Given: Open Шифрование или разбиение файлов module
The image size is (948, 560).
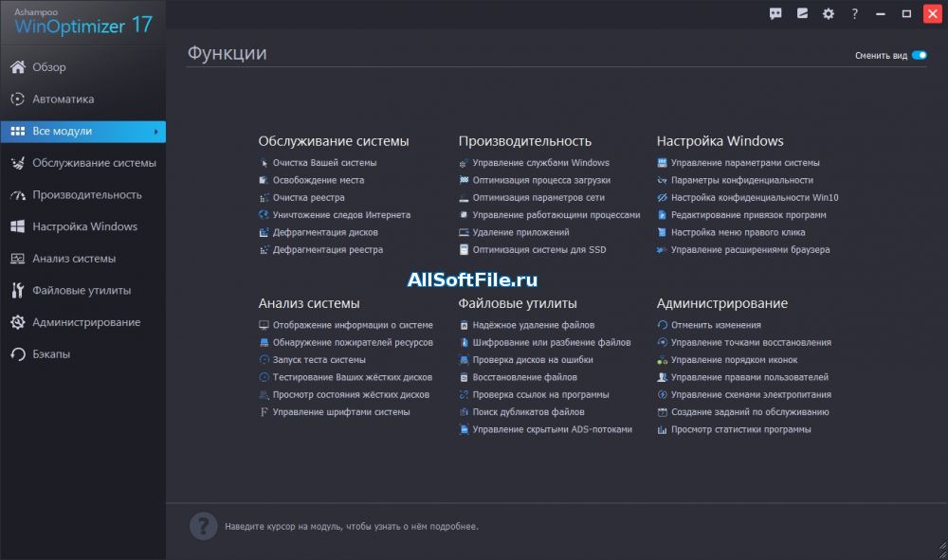Looking at the screenshot, I should click(x=552, y=342).
